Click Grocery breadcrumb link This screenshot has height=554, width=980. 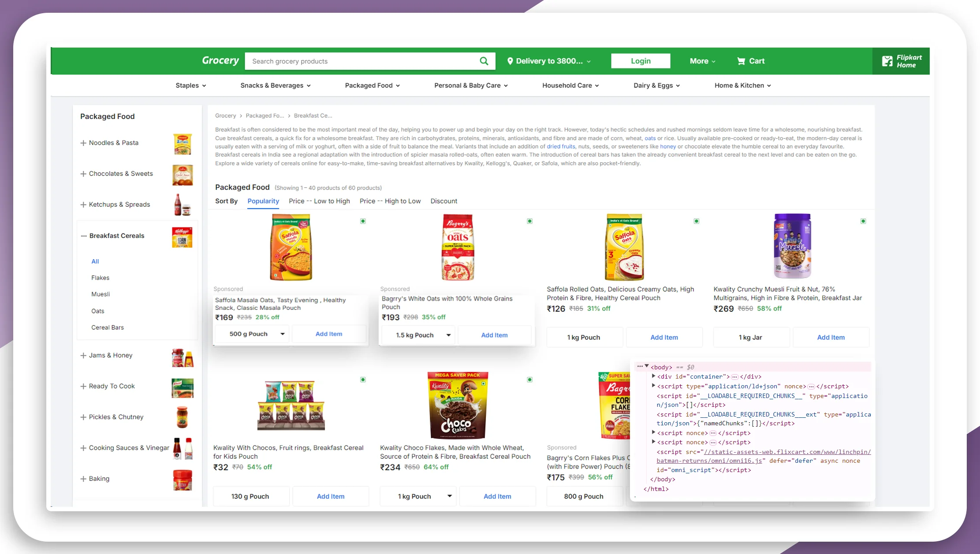pos(225,115)
